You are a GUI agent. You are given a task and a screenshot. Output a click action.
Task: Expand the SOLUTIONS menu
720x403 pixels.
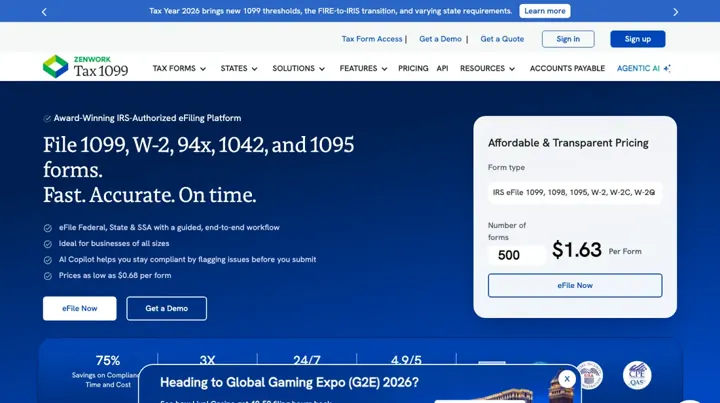(x=298, y=68)
